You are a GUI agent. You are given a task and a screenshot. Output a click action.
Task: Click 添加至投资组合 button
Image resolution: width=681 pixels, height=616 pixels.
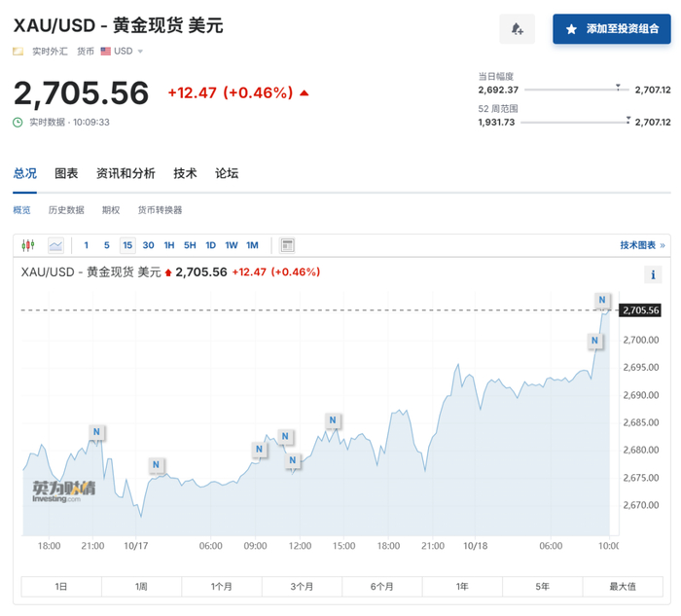coord(612,29)
